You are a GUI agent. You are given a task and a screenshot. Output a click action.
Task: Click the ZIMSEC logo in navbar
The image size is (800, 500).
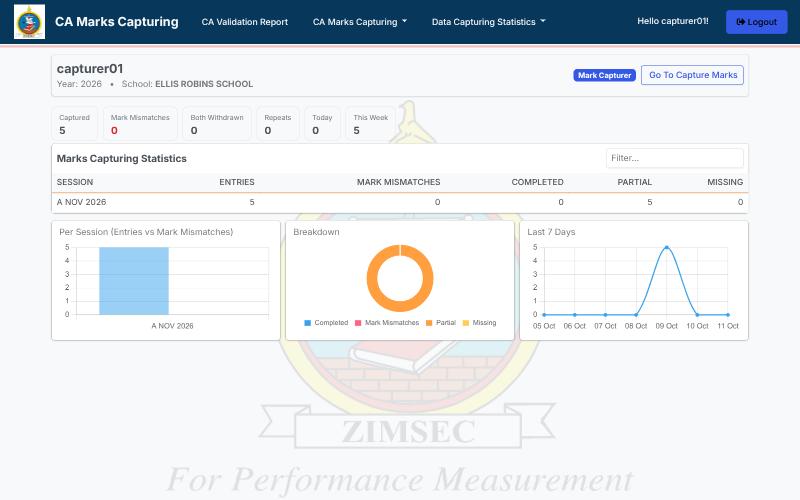pos(29,21)
